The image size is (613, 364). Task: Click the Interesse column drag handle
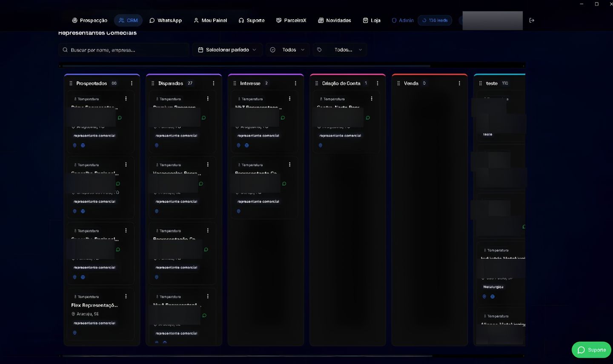[235, 83]
